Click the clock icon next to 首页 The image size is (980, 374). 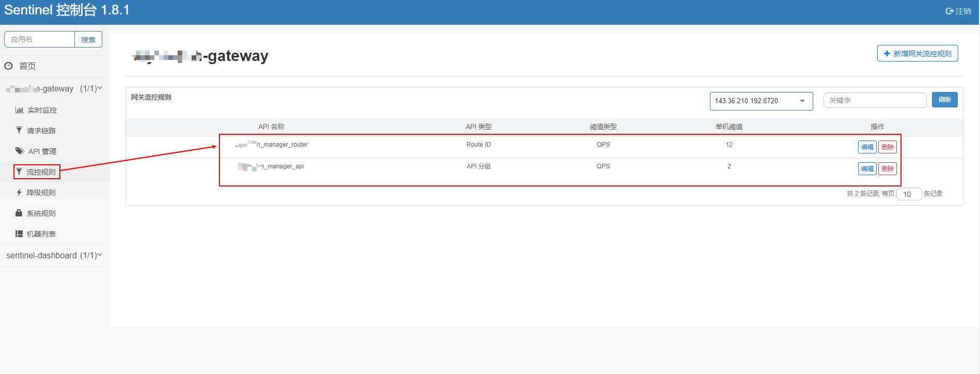click(x=8, y=66)
